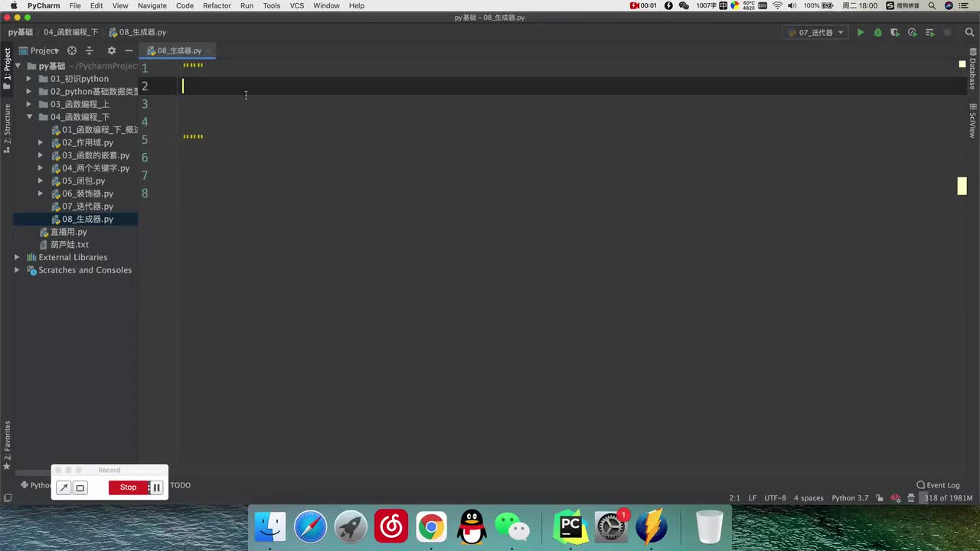
Task: Locate current file with the scroll-from-source icon
Action: point(72,51)
